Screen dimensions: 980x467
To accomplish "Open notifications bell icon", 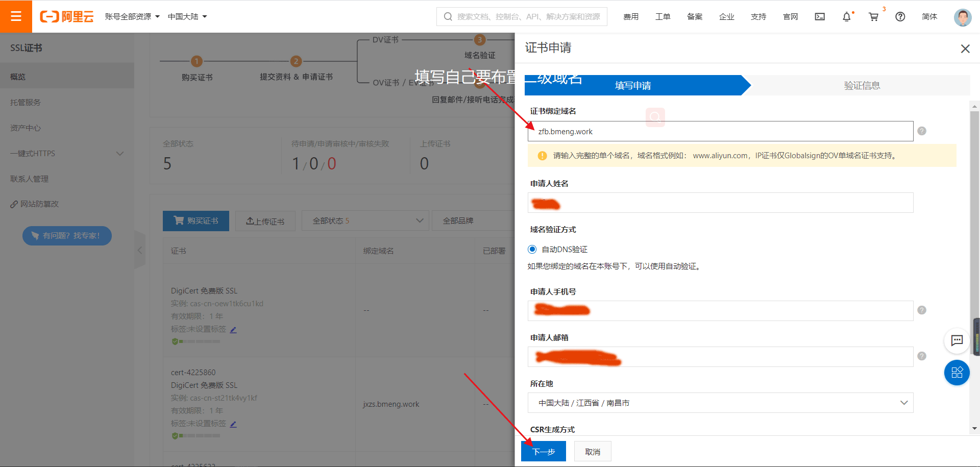I will pyautogui.click(x=846, y=17).
